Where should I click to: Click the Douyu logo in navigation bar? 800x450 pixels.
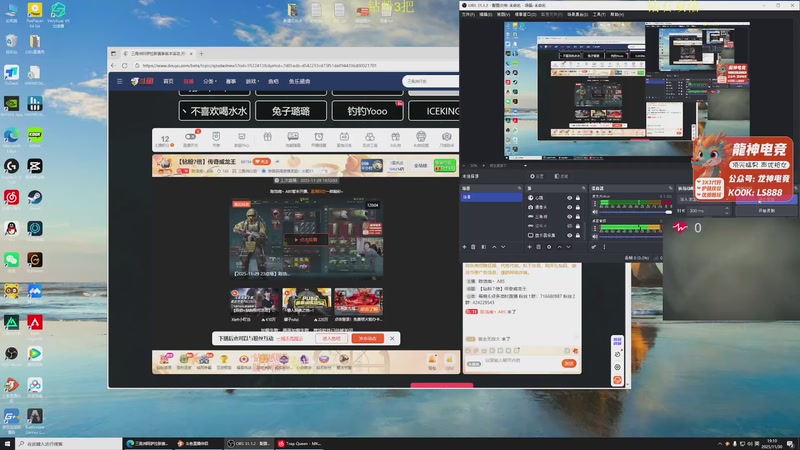(142, 81)
